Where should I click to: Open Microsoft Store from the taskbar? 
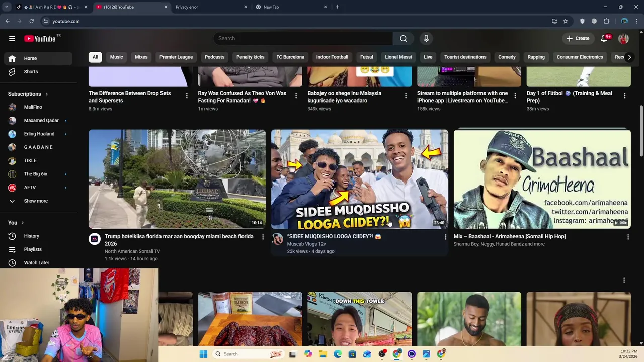coord(352,354)
